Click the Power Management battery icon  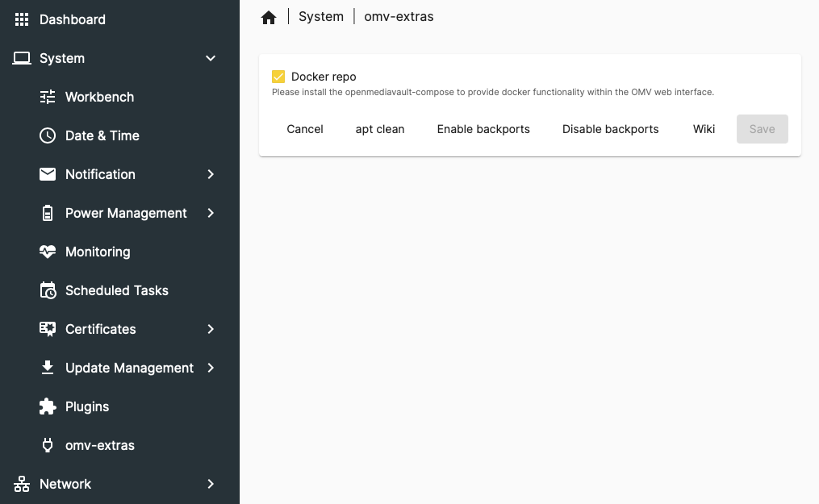[48, 213]
